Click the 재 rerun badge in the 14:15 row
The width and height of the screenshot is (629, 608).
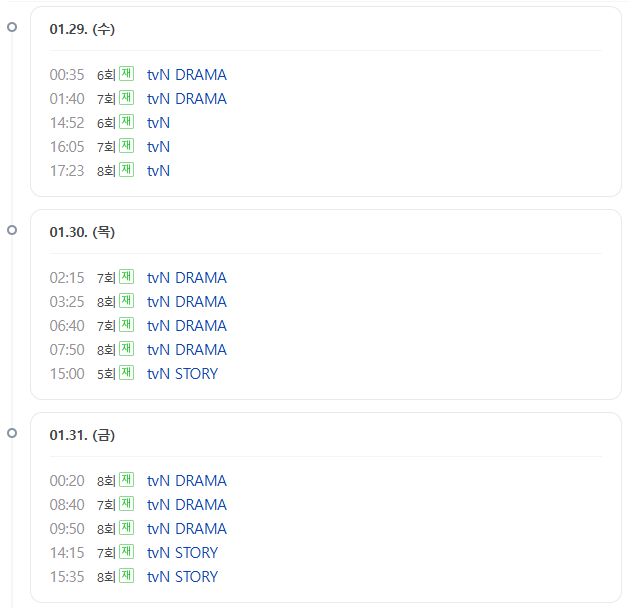point(126,552)
